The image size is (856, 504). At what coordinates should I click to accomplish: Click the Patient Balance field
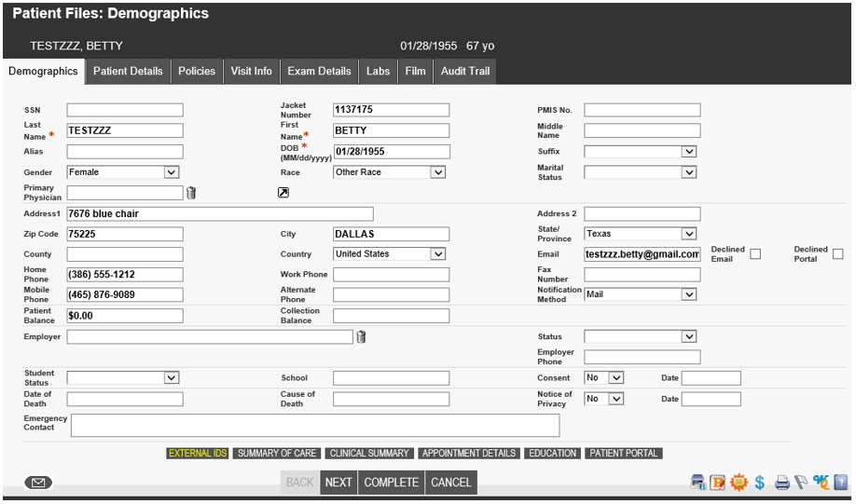[x=125, y=316]
